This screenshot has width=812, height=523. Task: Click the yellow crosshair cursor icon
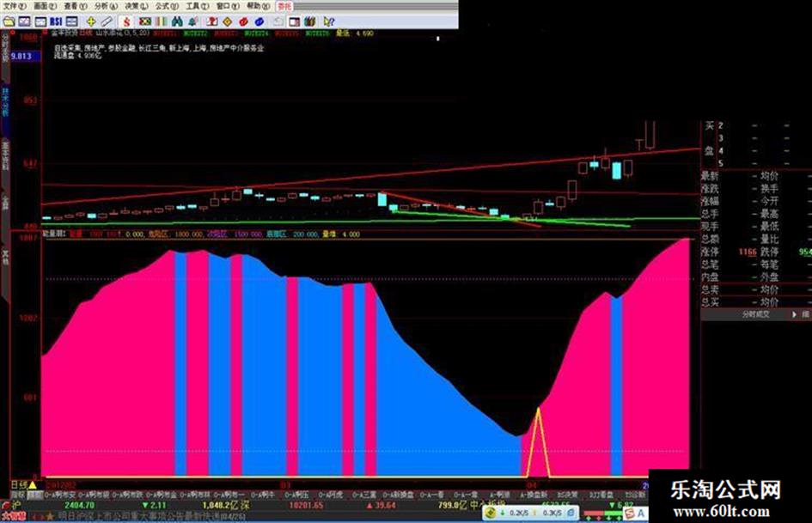[90, 20]
